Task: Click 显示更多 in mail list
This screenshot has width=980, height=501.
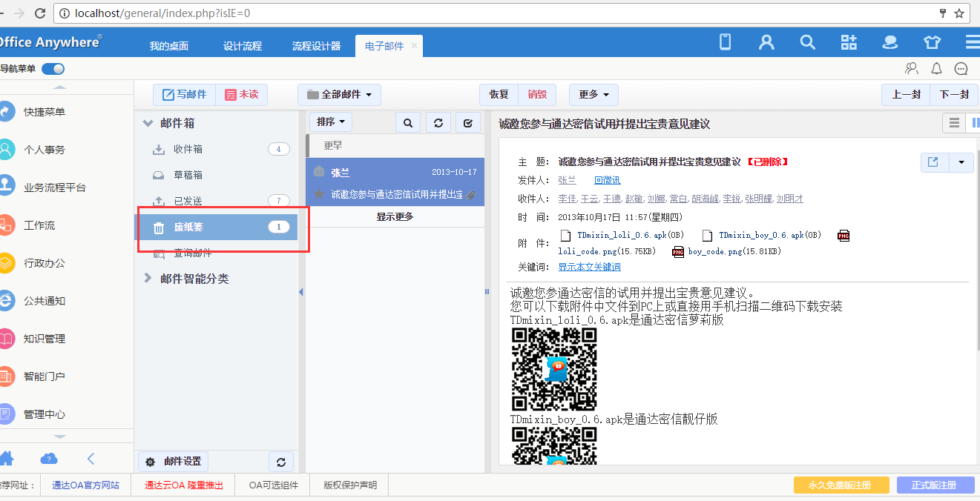Action: pyautogui.click(x=395, y=216)
